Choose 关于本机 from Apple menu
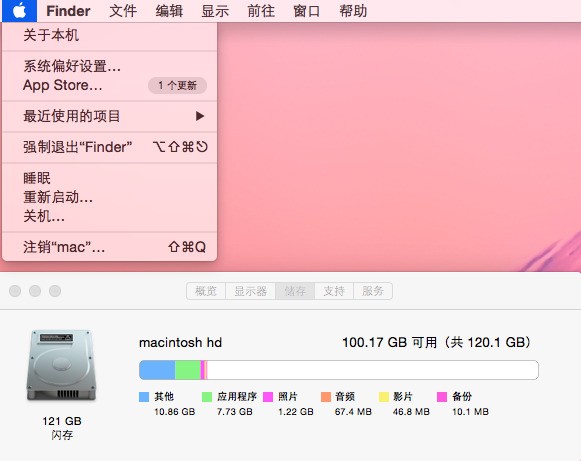This screenshot has width=581, height=461. (x=109, y=36)
